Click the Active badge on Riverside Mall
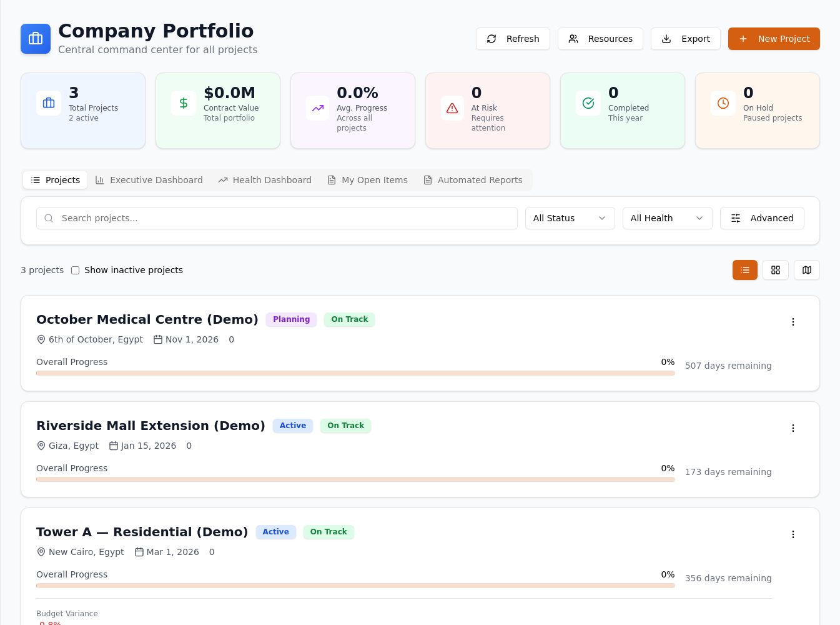The height and width of the screenshot is (625, 840). tap(293, 426)
